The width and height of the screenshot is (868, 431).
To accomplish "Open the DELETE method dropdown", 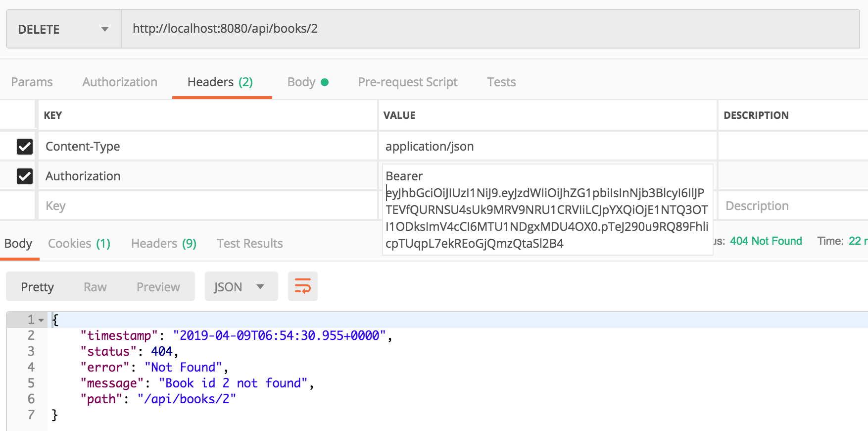I will tap(64, 29).
